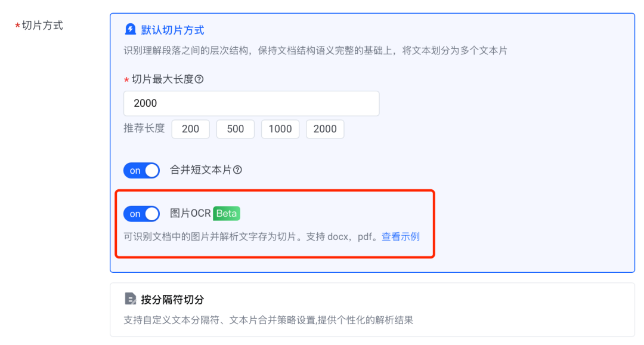Click description starting 识别理解段落之间的层次结构
This screenshot has height=345, width=644.
315,51
